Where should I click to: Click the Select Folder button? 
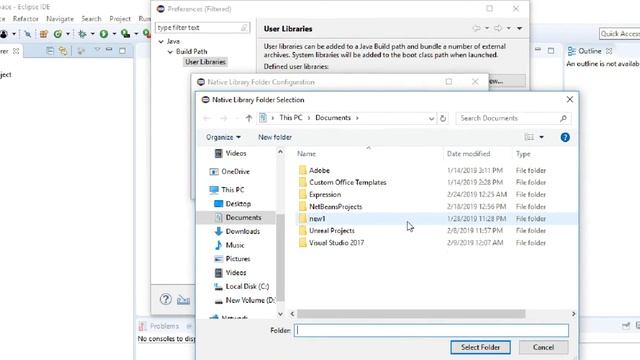coord(480,347)
